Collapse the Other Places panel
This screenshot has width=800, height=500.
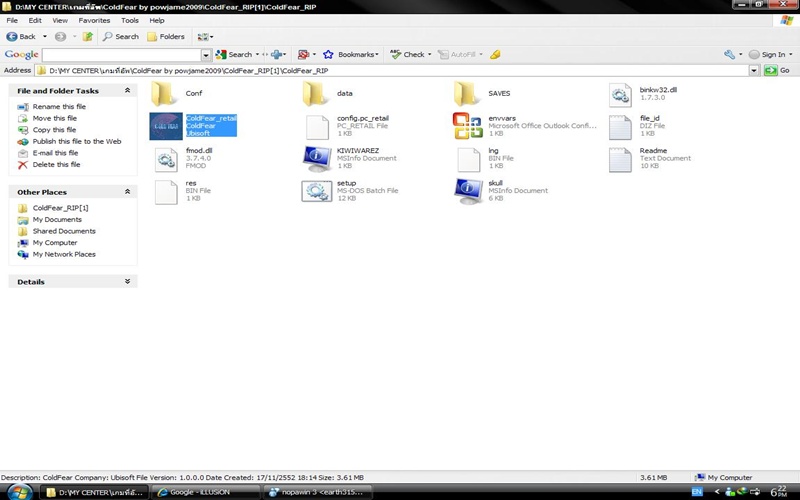[x=127, y=192]
